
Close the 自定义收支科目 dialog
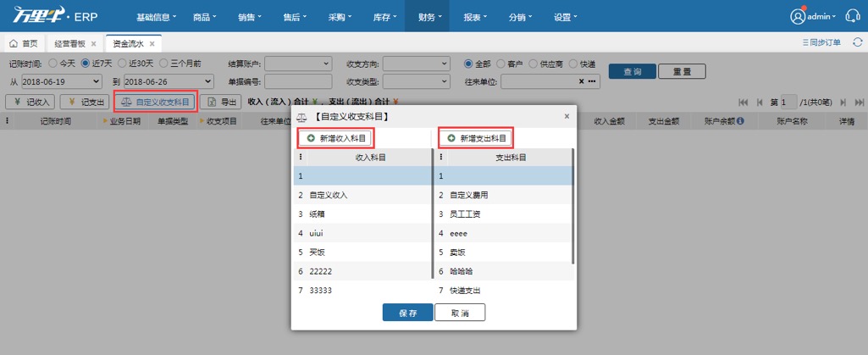tap(567, 116)
